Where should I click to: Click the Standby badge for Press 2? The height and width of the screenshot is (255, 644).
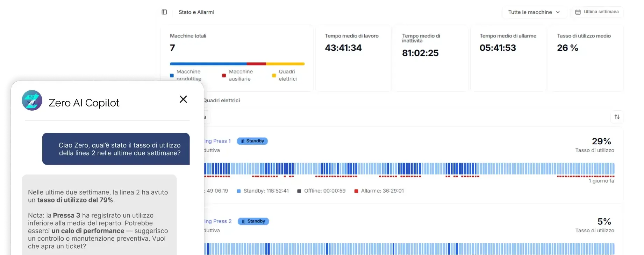[x=253, y=221]
